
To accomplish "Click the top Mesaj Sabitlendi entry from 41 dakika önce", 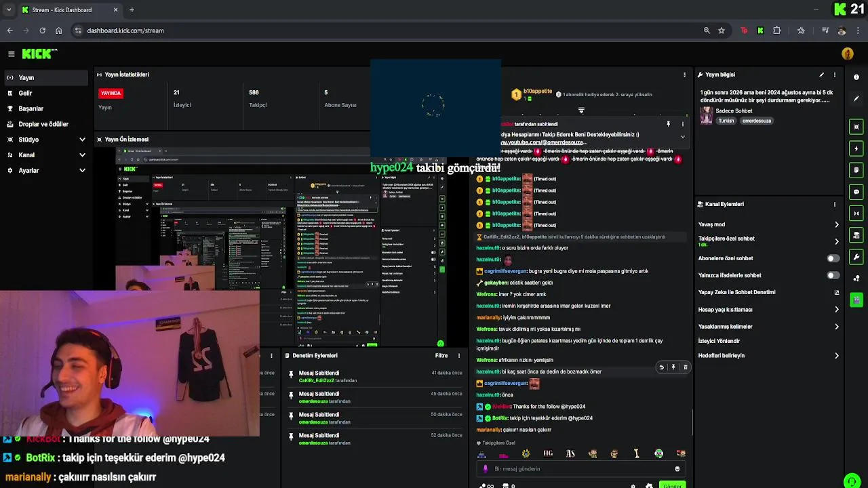I will tap(375, 376).
